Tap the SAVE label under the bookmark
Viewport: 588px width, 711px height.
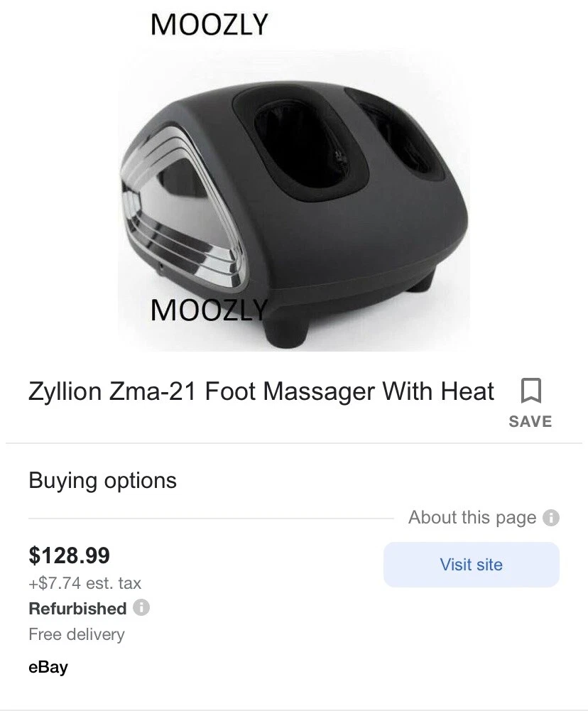tap(530, 421)
